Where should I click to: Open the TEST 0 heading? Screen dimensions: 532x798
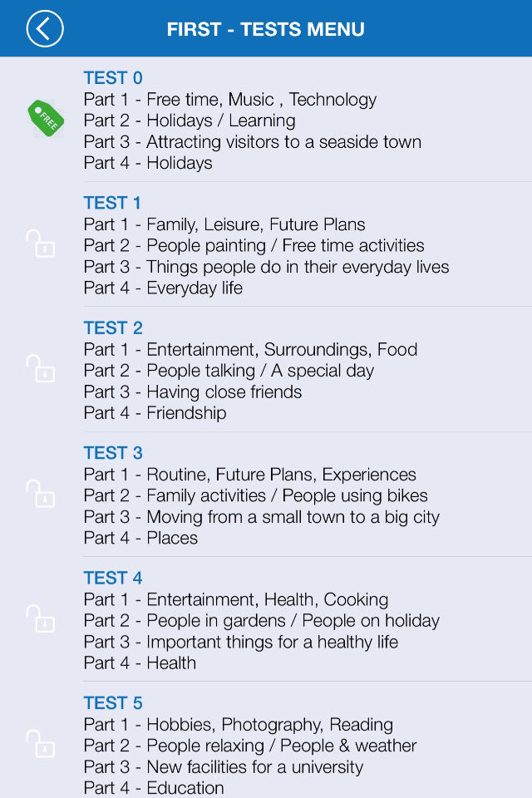[113, 78]
